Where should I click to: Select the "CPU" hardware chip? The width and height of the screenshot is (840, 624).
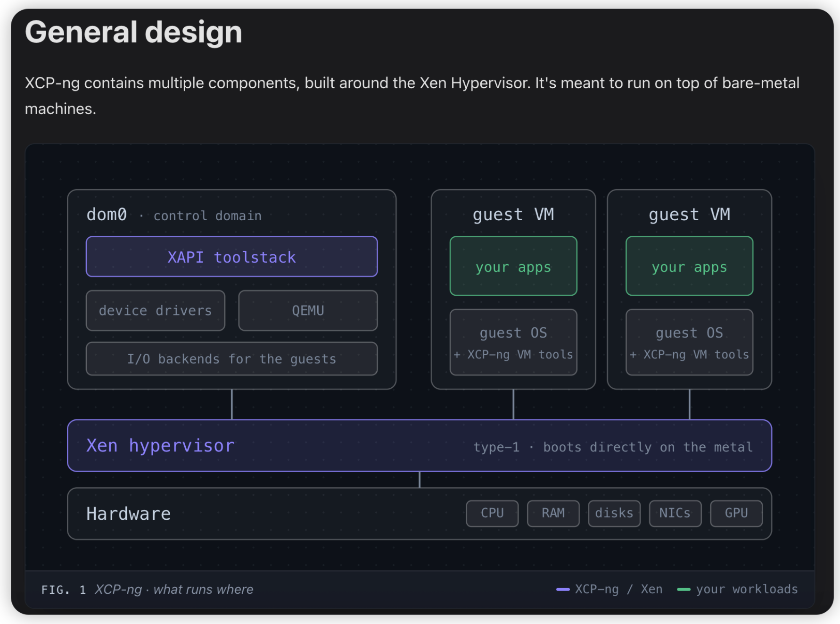[x=492, y=513]
